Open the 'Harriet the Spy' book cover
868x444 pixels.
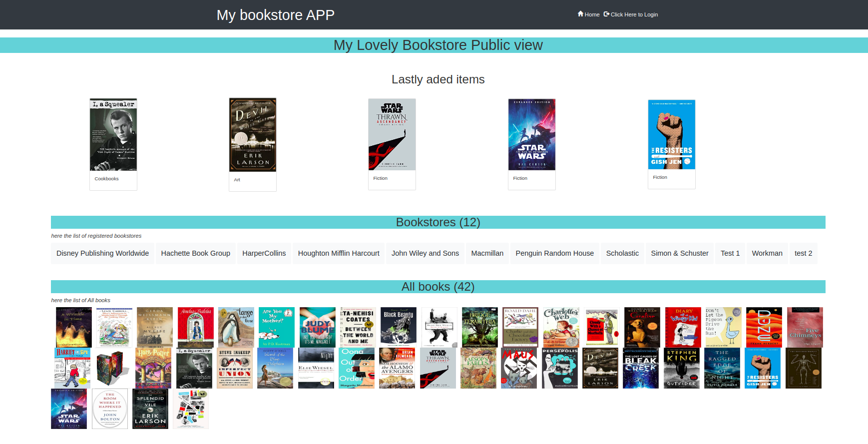tap(72, 368)
